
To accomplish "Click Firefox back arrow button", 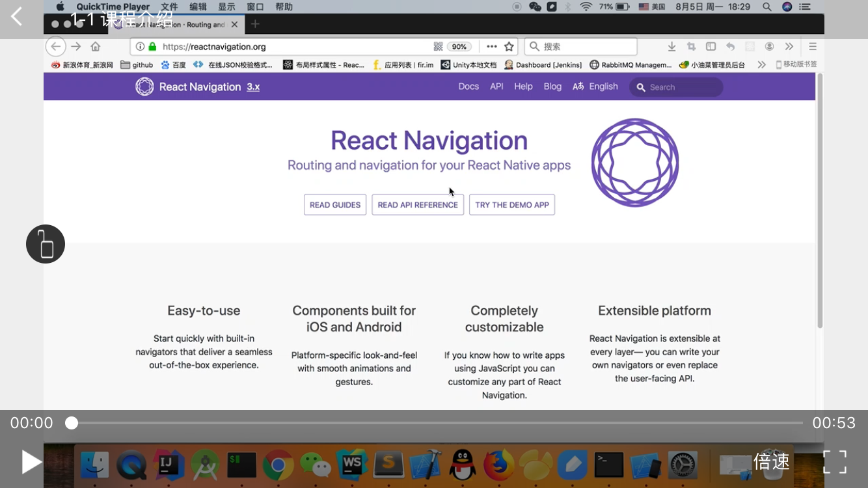I will 56,47.
